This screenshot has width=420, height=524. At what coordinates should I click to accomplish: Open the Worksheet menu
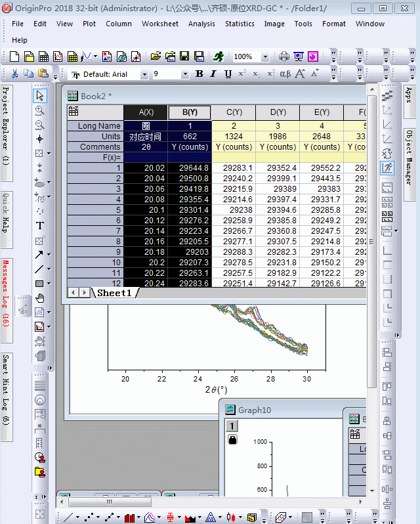(x=159, y=24)
